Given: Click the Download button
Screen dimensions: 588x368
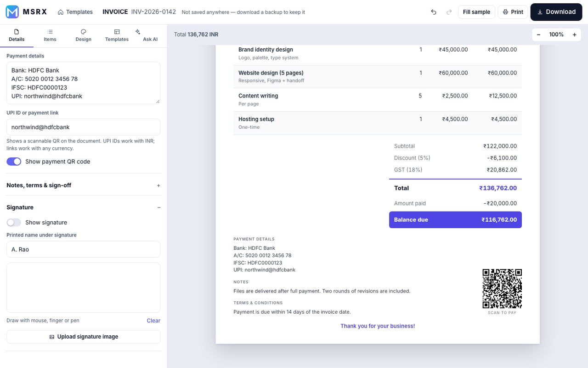Looking at the screenshot, I should 556,12.
